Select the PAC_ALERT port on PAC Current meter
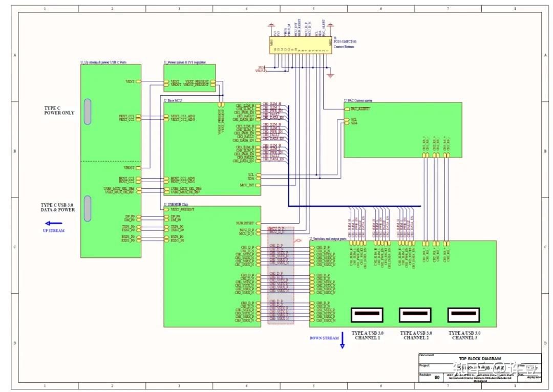 (347, 109)
